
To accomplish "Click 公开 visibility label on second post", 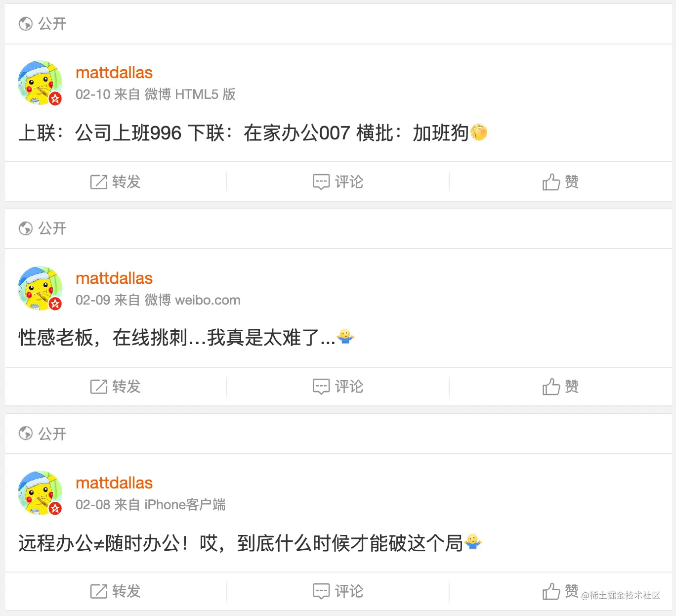I will 52,228.
